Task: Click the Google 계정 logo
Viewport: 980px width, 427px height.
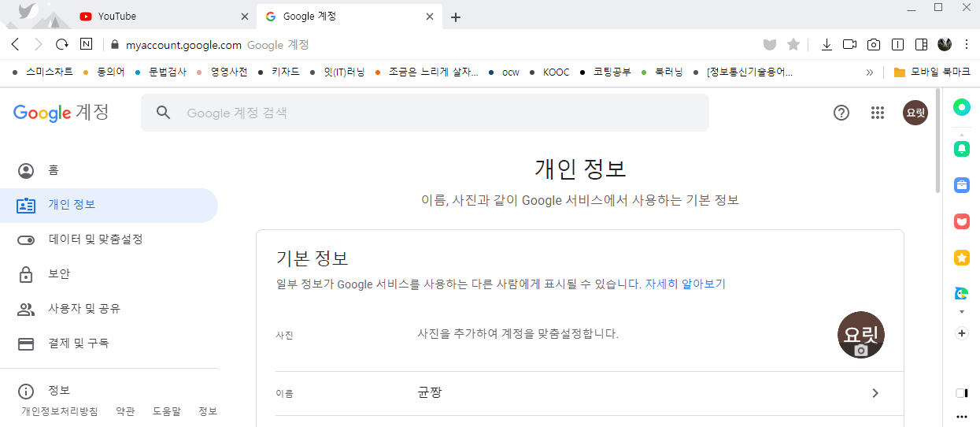Action: pyautogui.click(x=61, y=113)
